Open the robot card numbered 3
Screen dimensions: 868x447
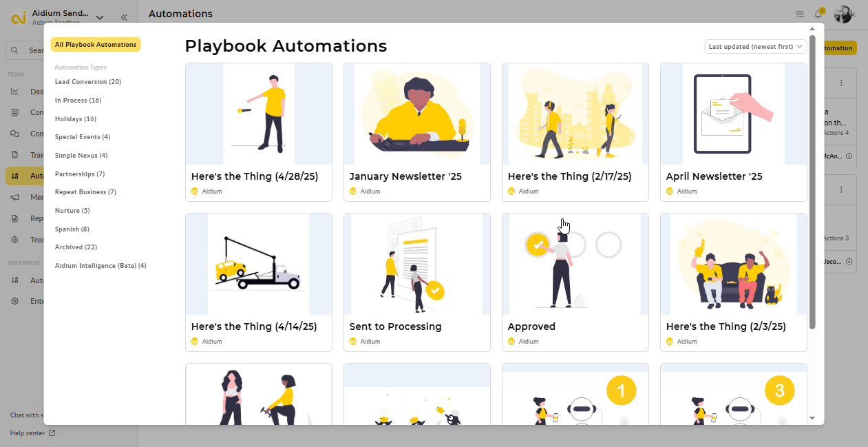pyautogui.click(x=734, y=394)
